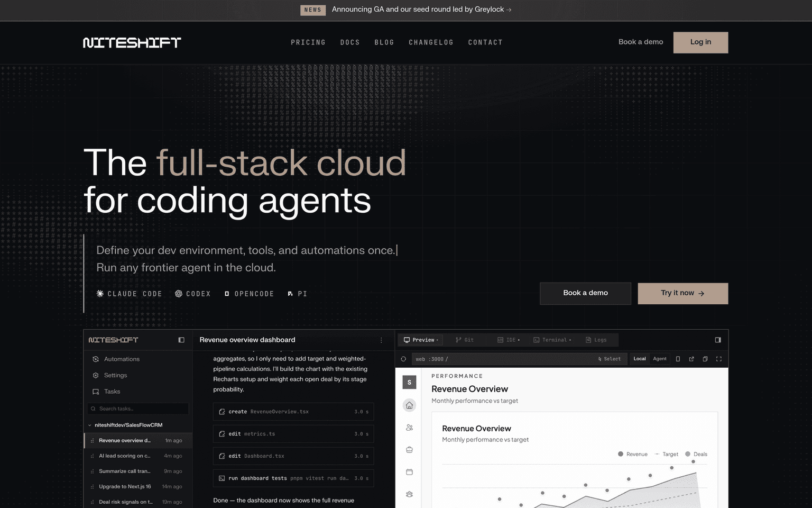Viewport: 812px width, 508px height.
Task: Click the NEWS badge in the banner
Action: [313, 10]
